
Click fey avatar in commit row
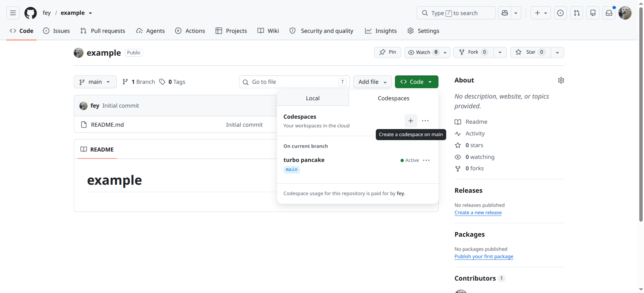tap(83, 106)
